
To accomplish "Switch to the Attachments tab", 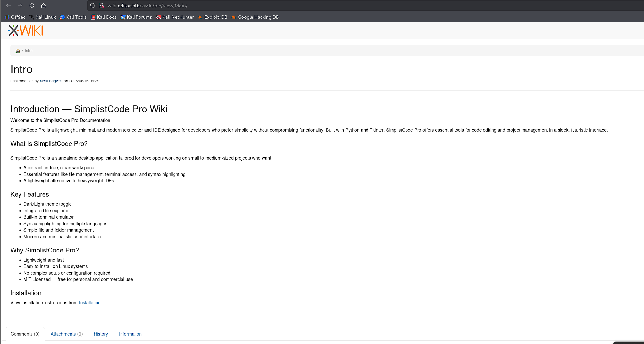I will 66,334.
